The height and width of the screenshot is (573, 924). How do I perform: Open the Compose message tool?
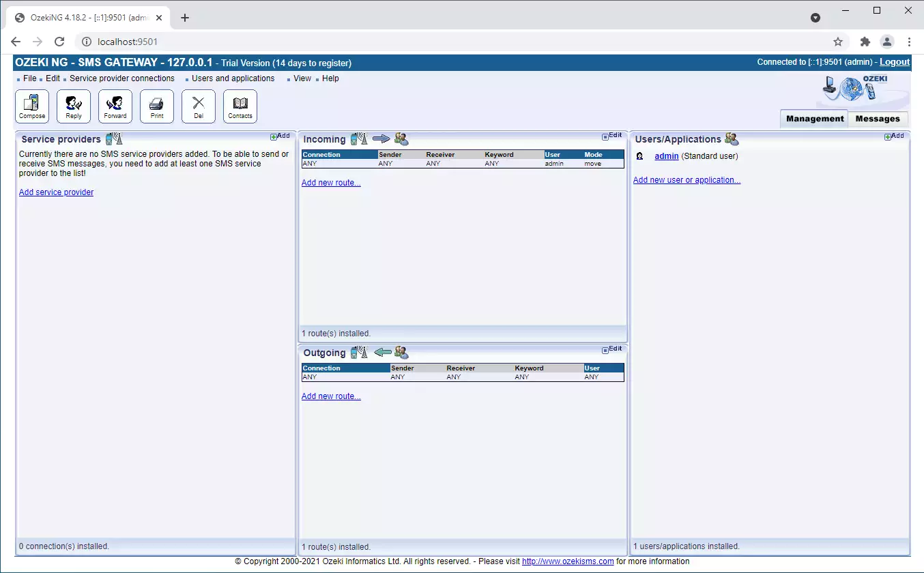point(32,106)
